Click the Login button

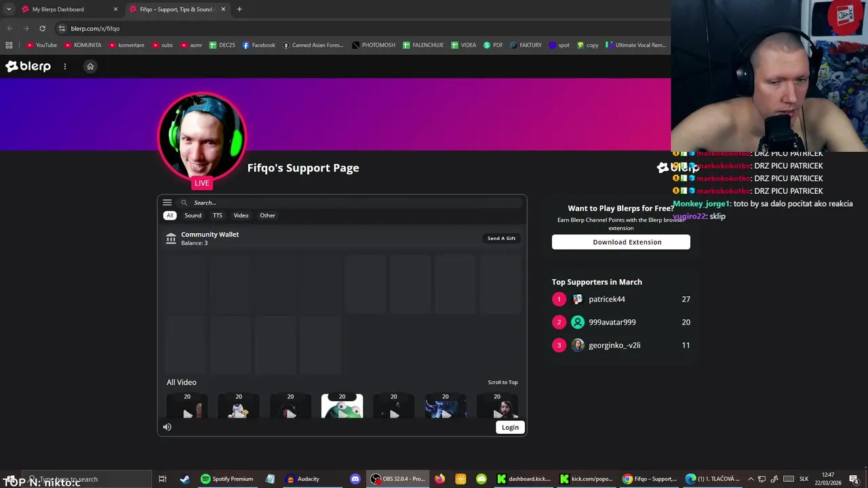click(510, 428)
